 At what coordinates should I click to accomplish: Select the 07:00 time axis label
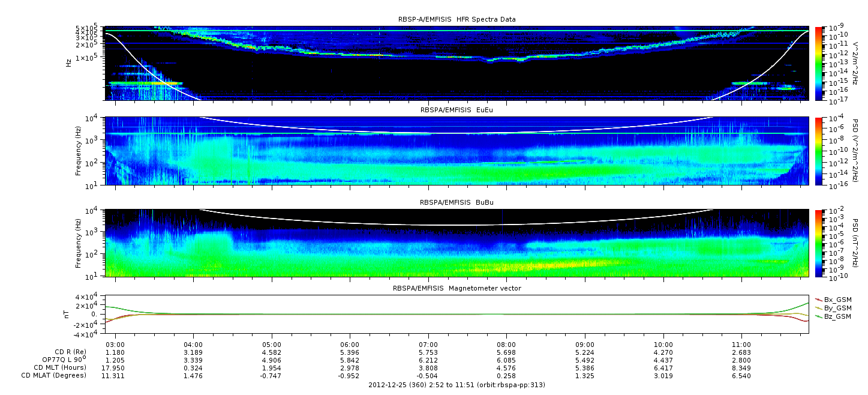(428, 345)
